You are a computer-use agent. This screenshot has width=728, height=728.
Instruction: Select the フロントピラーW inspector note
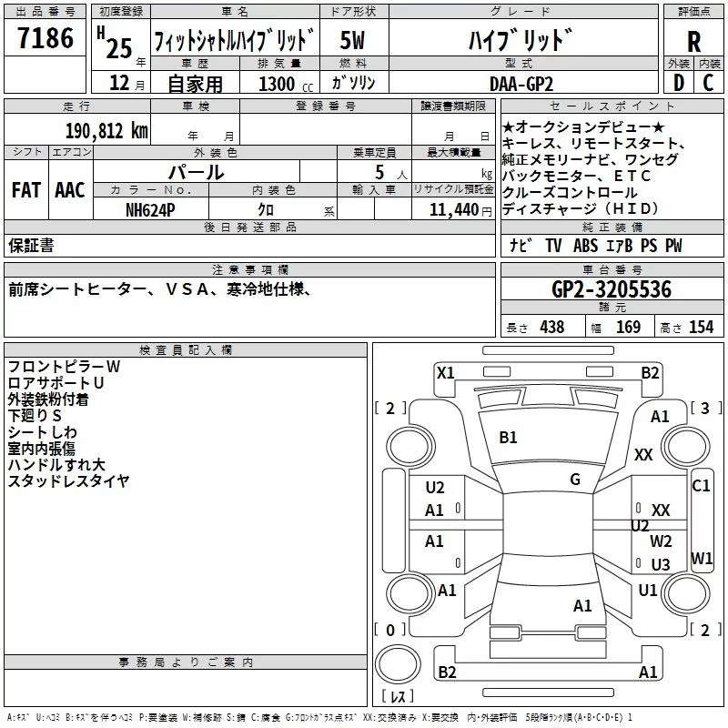(x=64, y=367)
